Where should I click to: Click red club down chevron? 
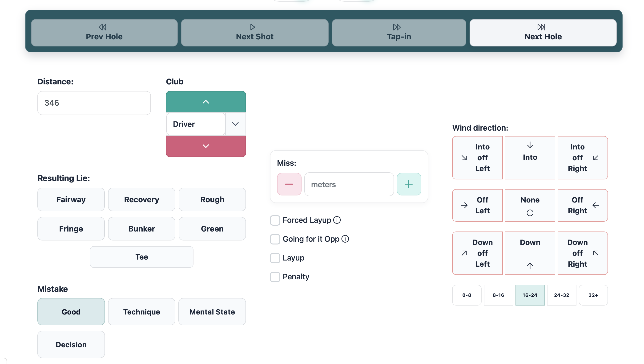click(206, 146)
